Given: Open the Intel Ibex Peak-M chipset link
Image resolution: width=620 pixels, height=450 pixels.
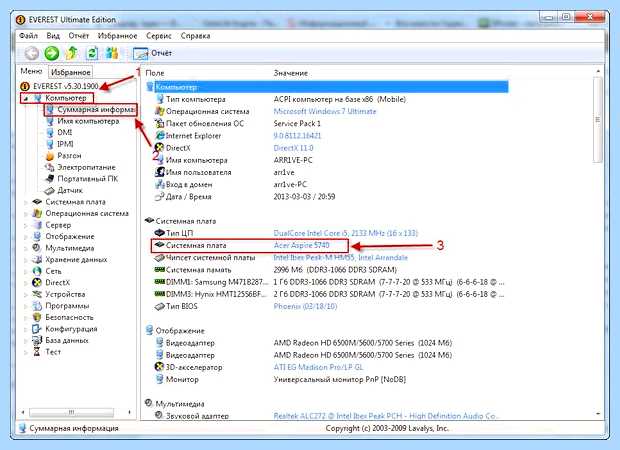Looking at the screenshot, I should tap(340, 258).
